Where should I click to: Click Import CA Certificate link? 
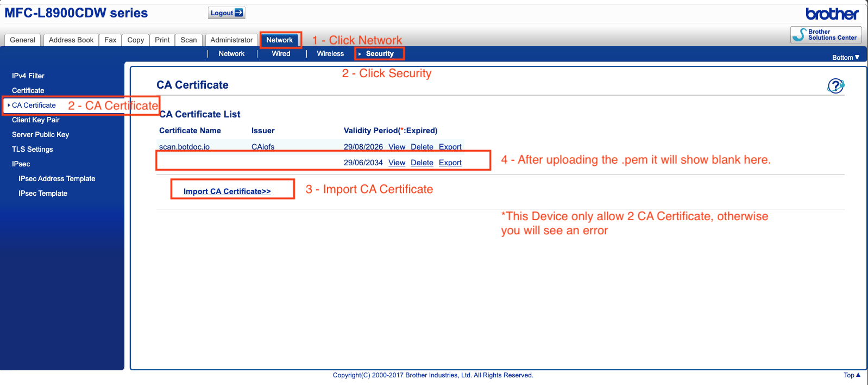(x=227, y=191)
